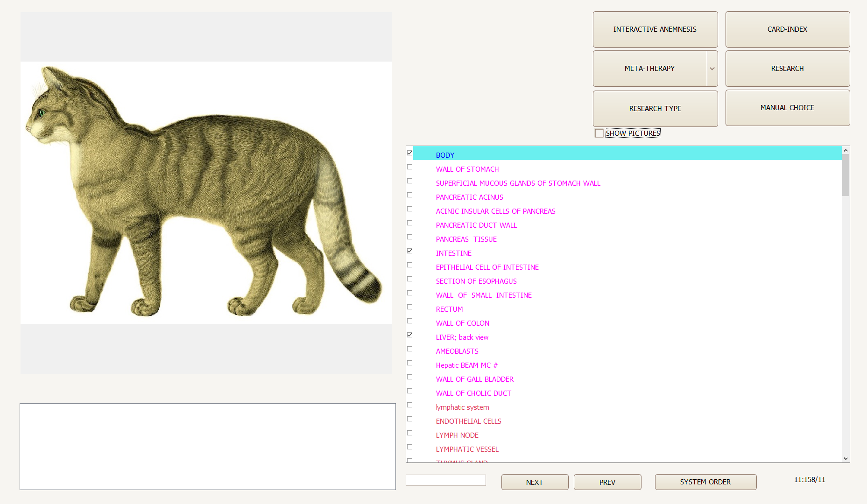The height and width of the screenshot is (504, 867).
Task: Click the organ list scrollbar down arrow
Action: click(846, 459)
